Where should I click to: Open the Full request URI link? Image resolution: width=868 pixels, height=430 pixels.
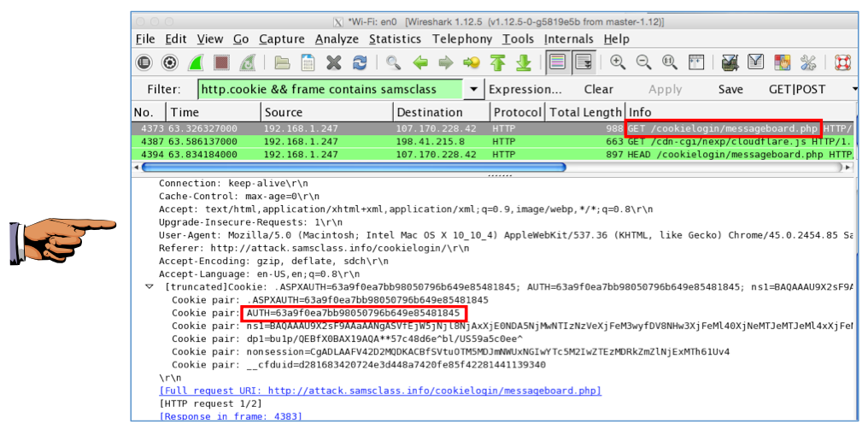point(380,391)
